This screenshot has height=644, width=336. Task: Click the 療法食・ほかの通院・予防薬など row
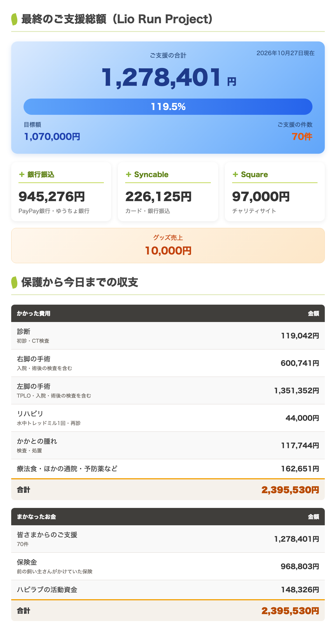point(168,469)
